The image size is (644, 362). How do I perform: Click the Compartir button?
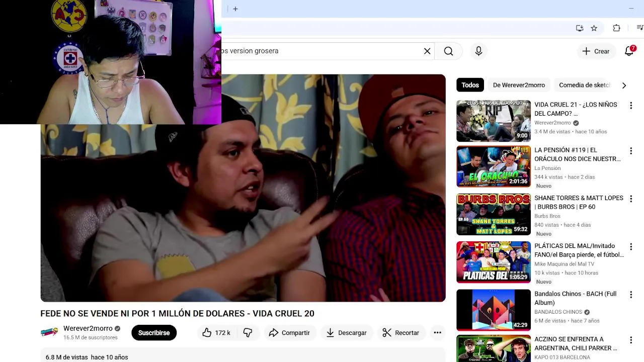[289, 333]
